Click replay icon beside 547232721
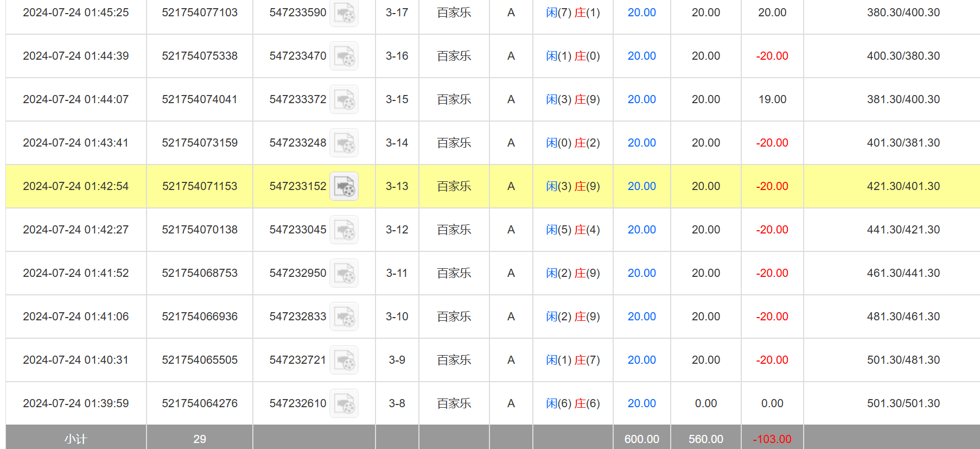The image size is (980, 449). coord(344,360)
